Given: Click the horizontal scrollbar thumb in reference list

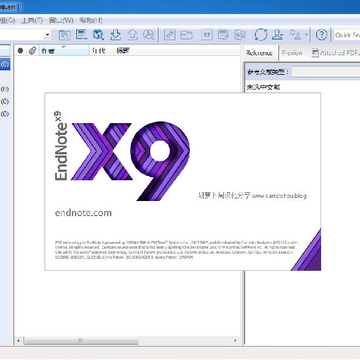Looking at the screenshot, I should [x=81, y=341].
